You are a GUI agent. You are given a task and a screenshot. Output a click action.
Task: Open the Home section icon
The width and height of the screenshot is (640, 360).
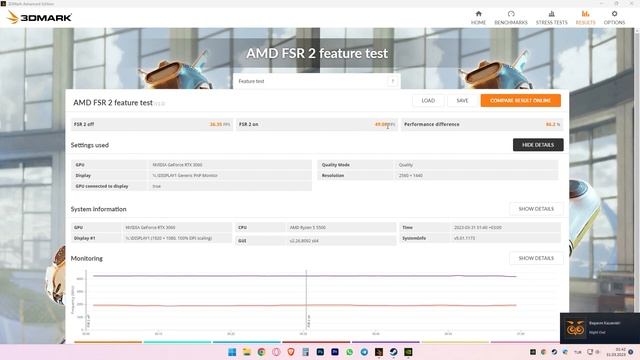click(x=478, y=18)
